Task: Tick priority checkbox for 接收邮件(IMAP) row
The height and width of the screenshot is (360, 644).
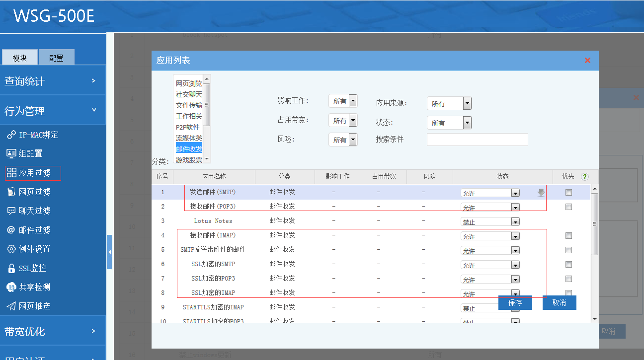Action: (x=568, y=236)
